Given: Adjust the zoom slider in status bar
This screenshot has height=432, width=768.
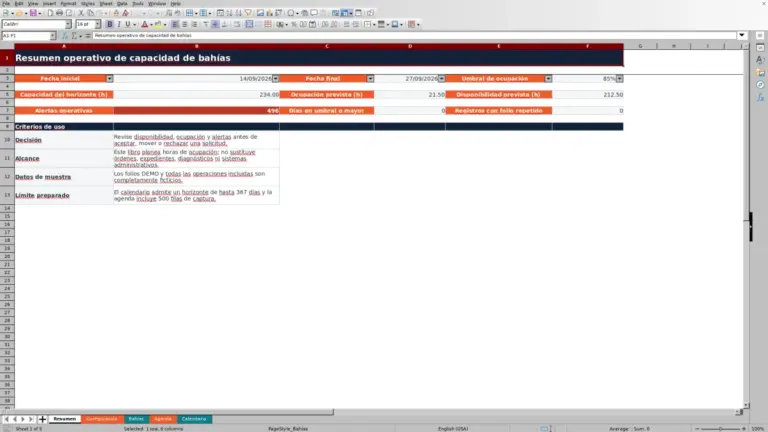Looking at the screenshot, I should (720, 429).
